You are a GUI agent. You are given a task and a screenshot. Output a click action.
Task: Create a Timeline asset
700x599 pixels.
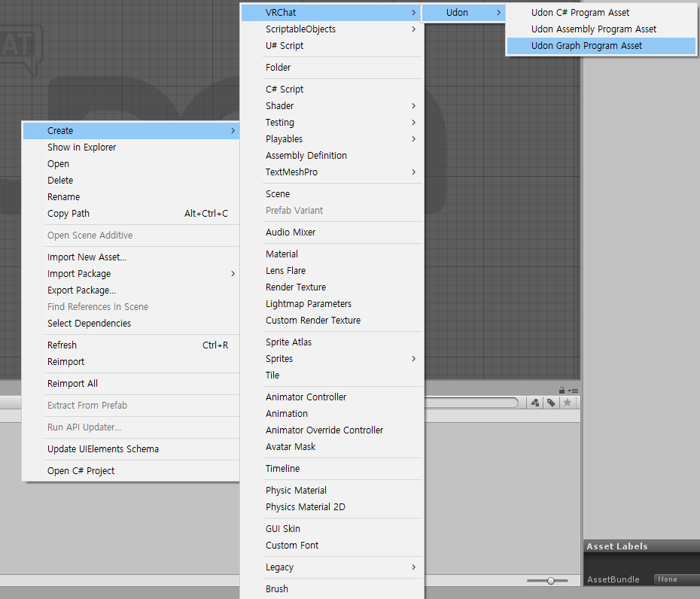330,468
